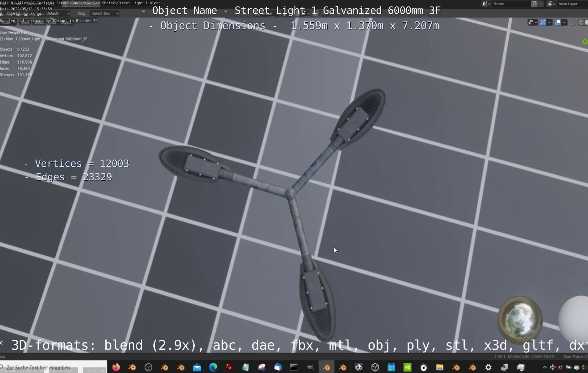
Task: Delete scene using the X icon
Action: click(541, 4)
